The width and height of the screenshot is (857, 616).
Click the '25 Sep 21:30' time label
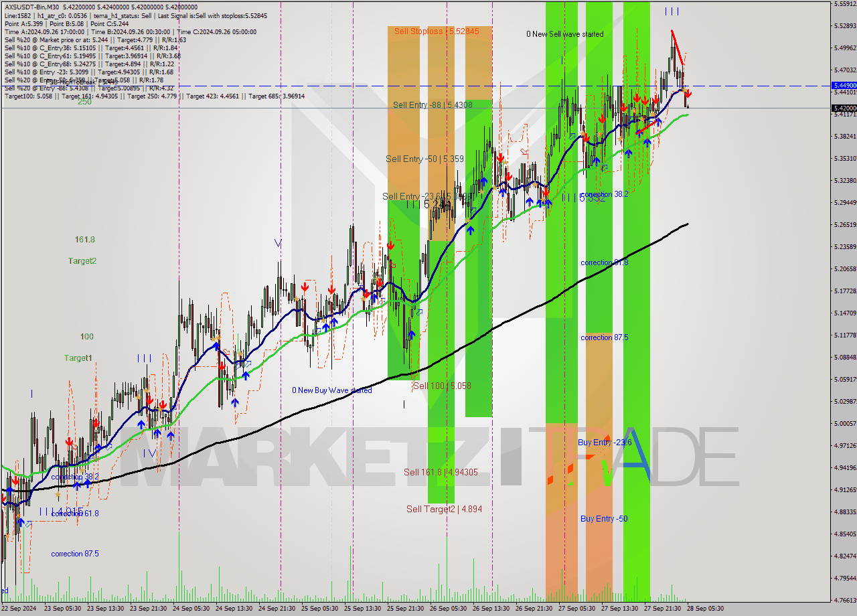(x=405, y=609)
